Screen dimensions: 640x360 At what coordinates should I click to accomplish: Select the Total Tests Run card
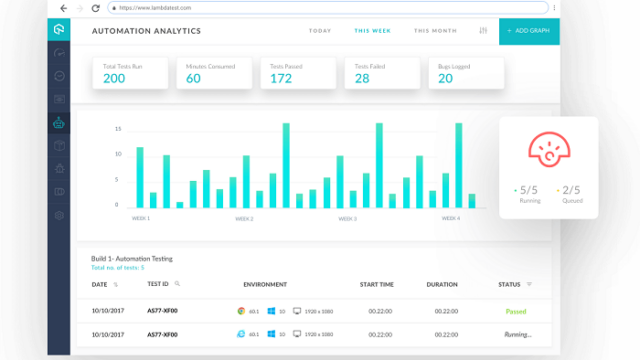pyautogui.click(x=130, y=73)
